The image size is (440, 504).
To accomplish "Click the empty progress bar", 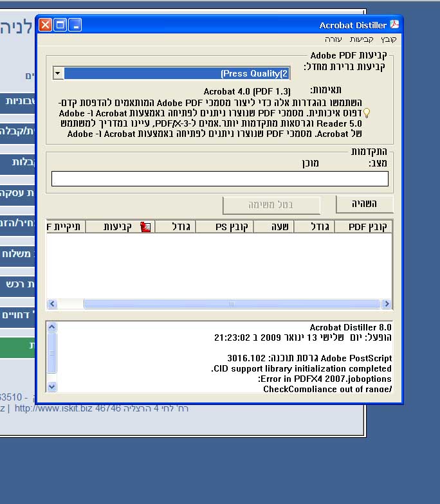I will (x=220, y=179).
